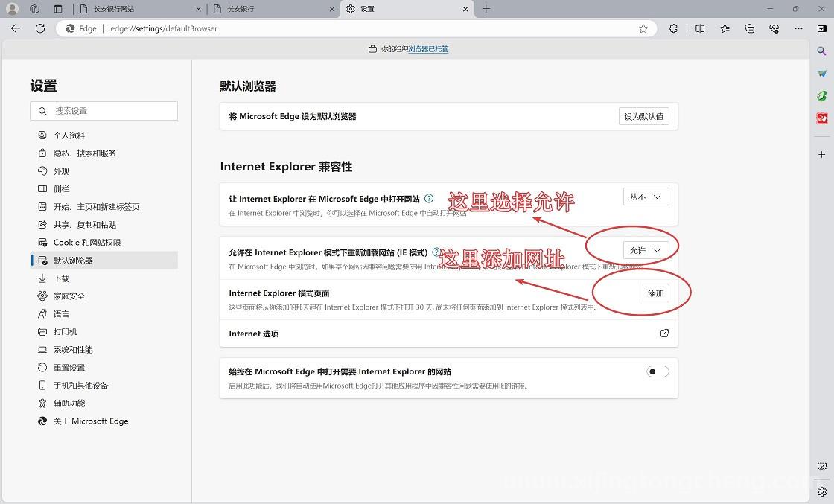Image resolution: width=834 pixels, height=504 pixels.
Task: Go to 辅助功能 settings
Action: click(104, 403)
